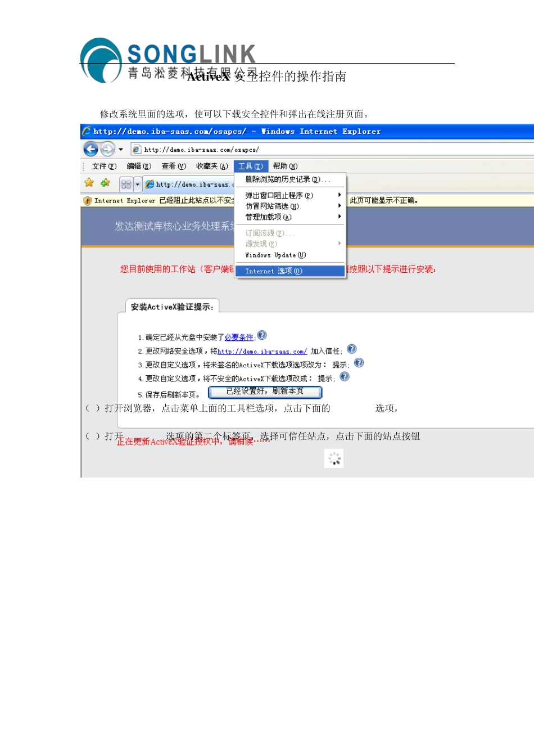Select the 安装ActiveX验证提示 tab

click(x=172, y=307)
